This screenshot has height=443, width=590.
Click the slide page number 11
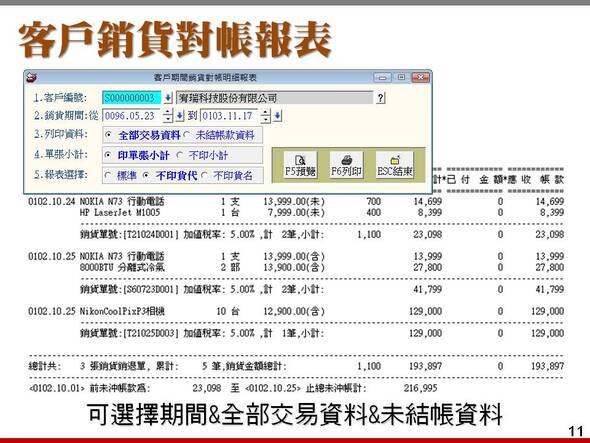point(576,431)
